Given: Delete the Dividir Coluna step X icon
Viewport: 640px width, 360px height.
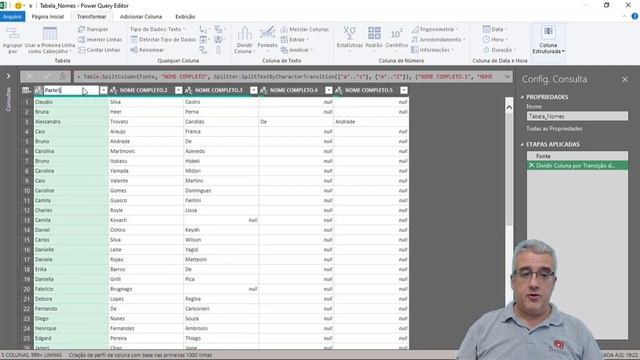Looking at the screenshot, I should tap(531, 166).
